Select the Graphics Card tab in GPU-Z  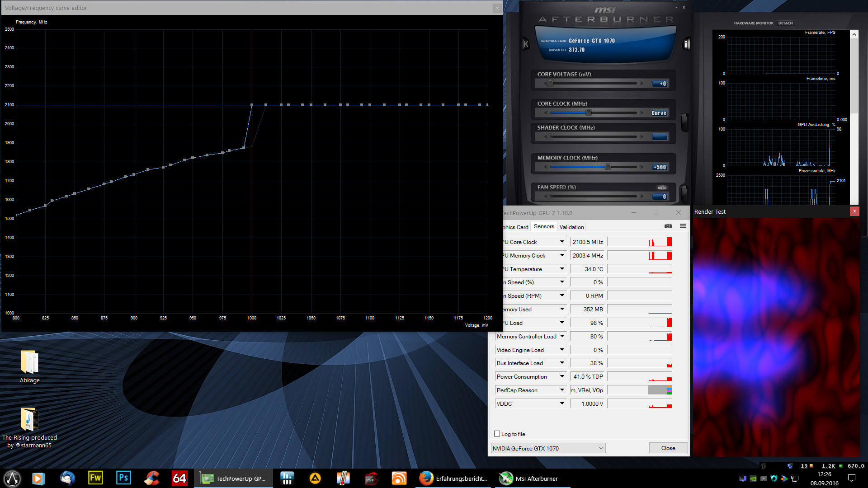(515, 227)
